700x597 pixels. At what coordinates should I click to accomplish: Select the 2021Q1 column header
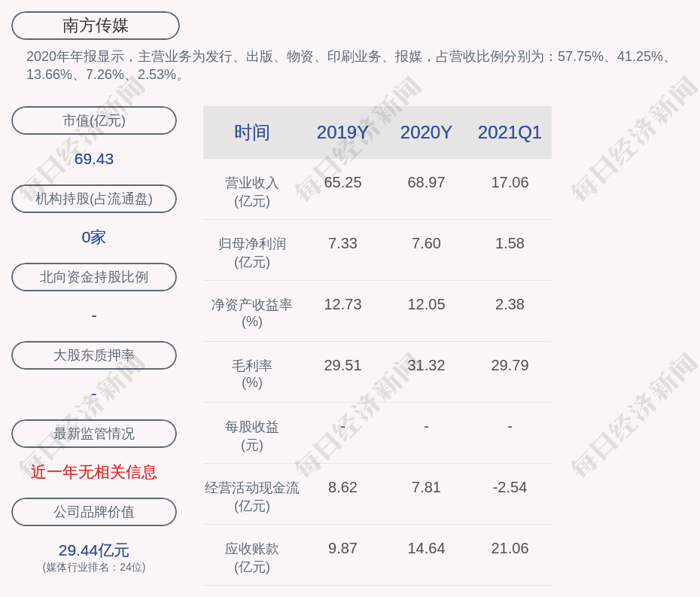(x=510, y=132)
